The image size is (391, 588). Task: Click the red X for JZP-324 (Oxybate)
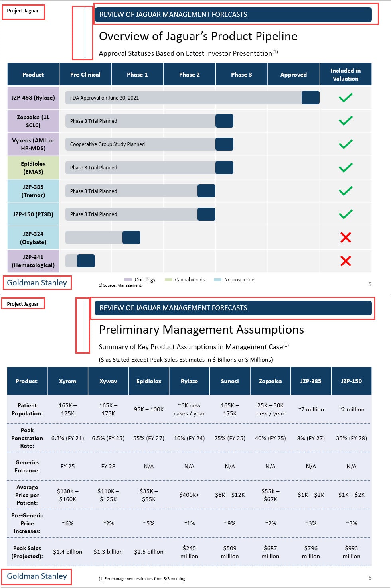click(x=345, y=237)
